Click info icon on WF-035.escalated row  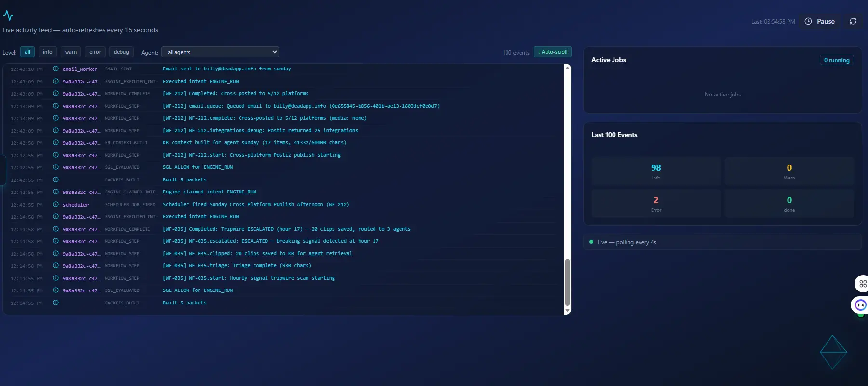tap(56, 241)
